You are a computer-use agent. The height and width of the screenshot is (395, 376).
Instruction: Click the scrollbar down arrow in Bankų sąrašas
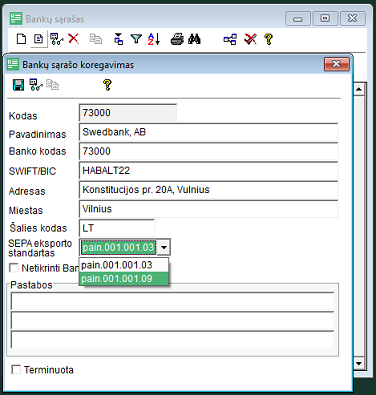click(x=359, y=363)
